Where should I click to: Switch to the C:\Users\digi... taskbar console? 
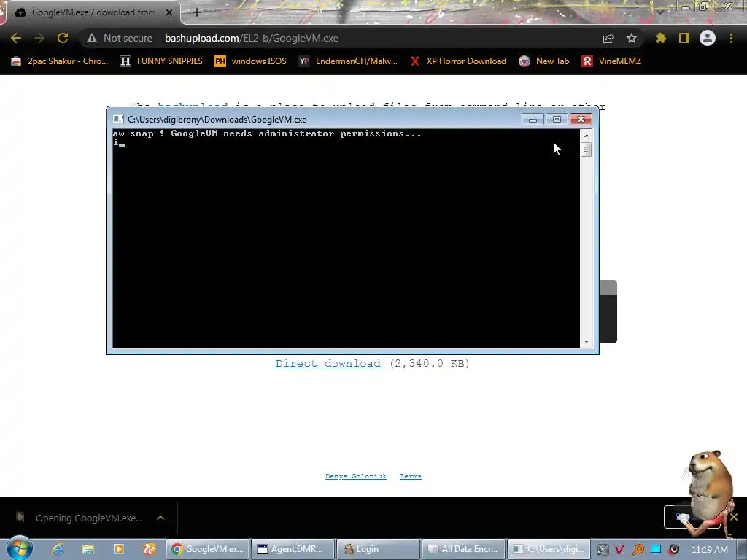pos(549,549)
